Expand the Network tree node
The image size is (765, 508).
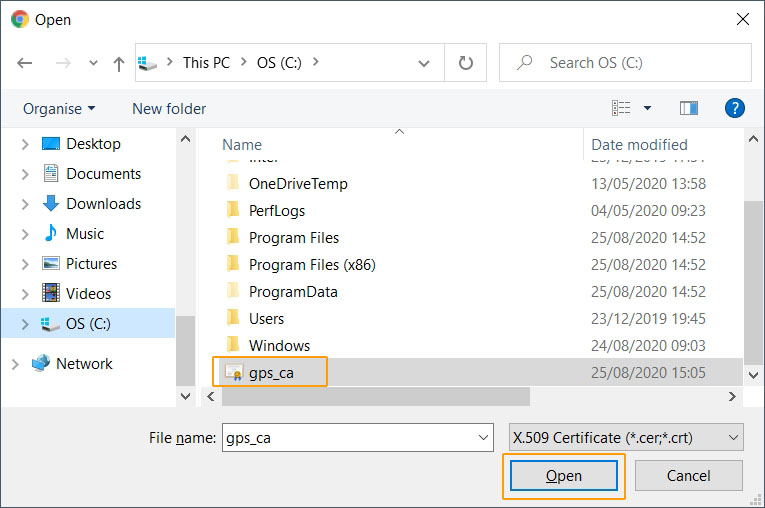(x=14, y=364)
